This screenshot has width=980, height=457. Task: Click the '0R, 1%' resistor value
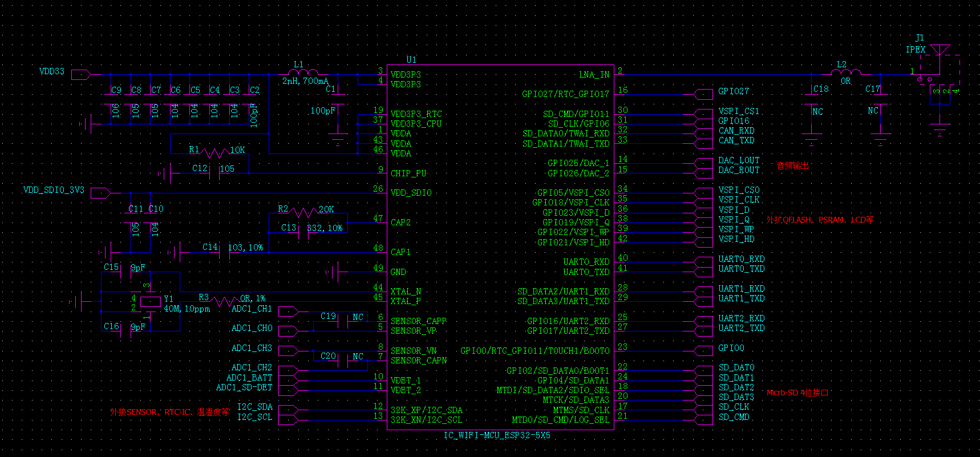pos(253,298)
